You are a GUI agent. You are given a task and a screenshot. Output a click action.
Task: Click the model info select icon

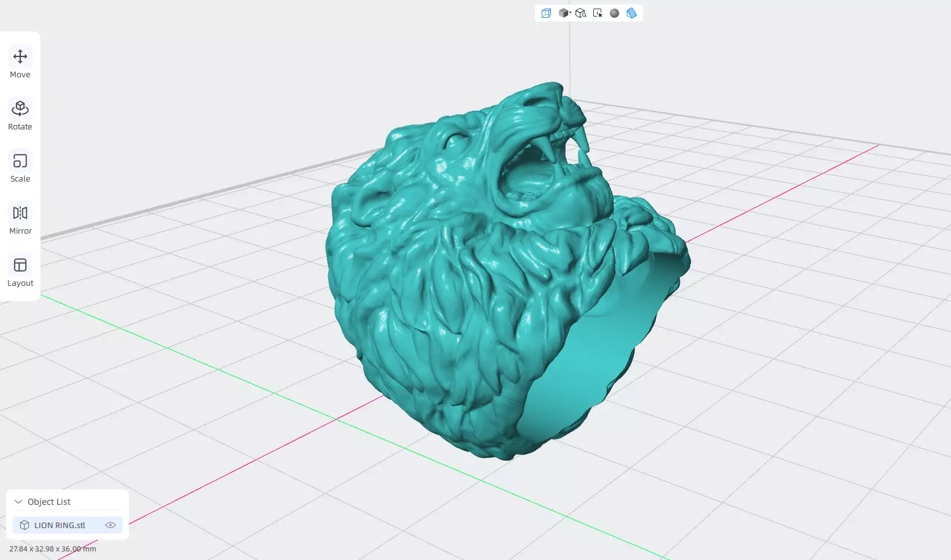[x=598, y=13]
